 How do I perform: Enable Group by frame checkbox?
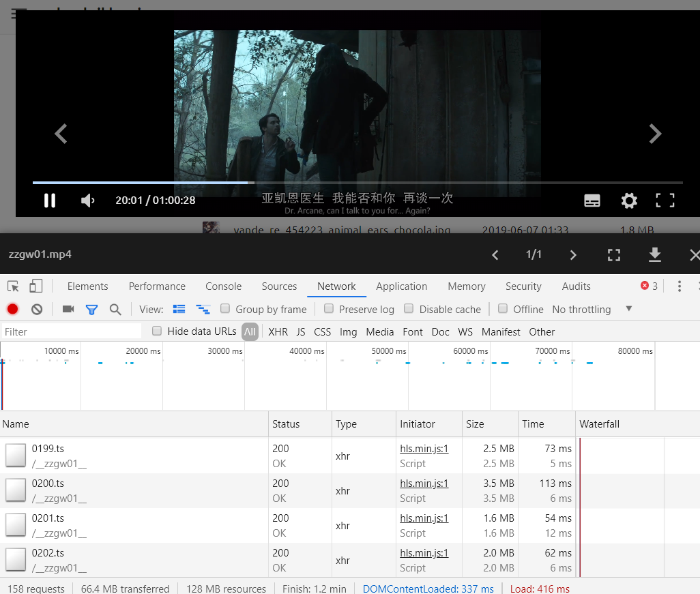coord(225,308)
